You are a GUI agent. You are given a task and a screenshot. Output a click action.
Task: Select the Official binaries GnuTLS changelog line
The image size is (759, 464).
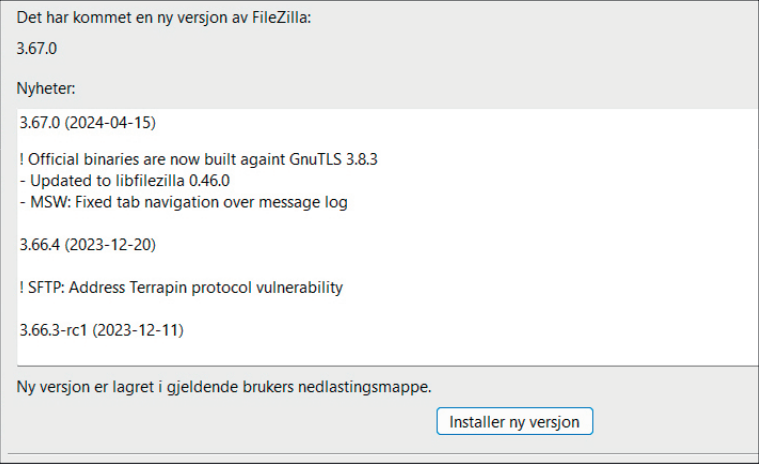coord(197,159)
